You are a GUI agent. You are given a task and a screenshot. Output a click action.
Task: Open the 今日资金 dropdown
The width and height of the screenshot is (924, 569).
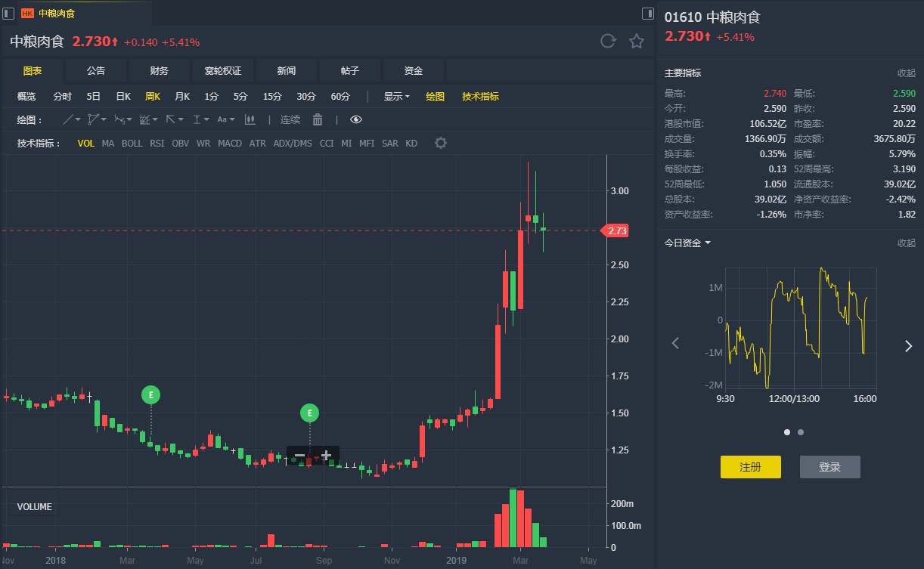pyautogui.click(x=687, y=243)
